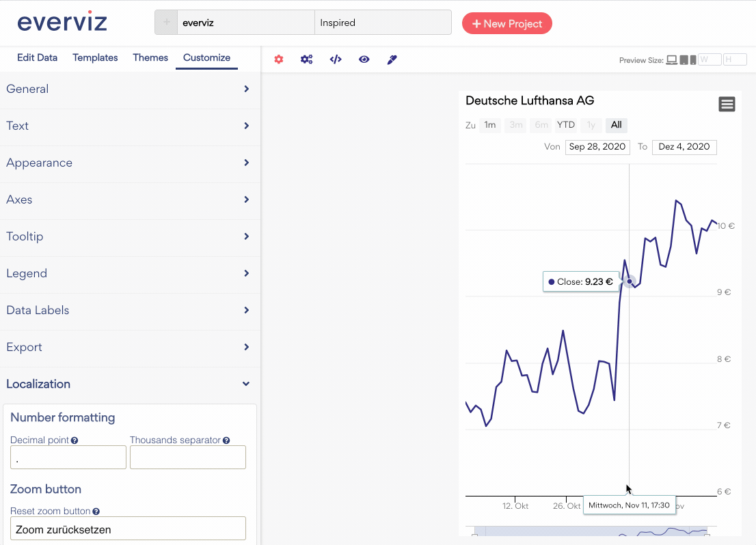
Task: Click the 10 € axis label
Action: tap(726, 225)
